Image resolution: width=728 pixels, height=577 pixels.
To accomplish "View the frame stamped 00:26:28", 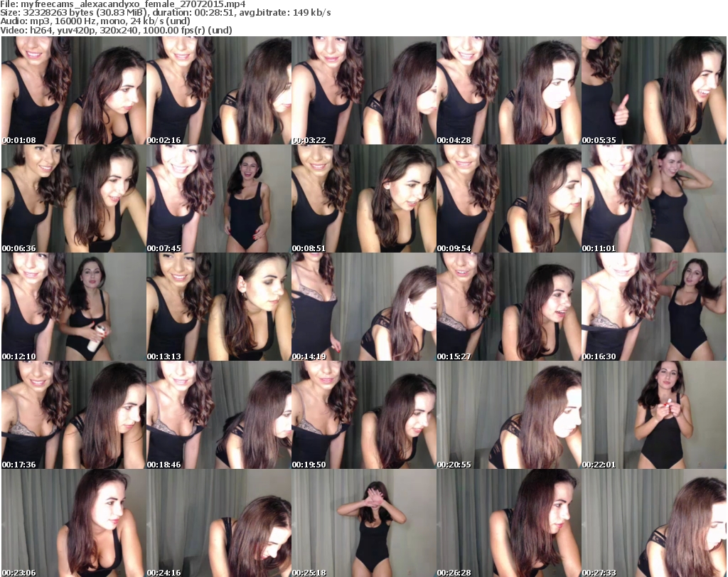I will coord(508,523).
